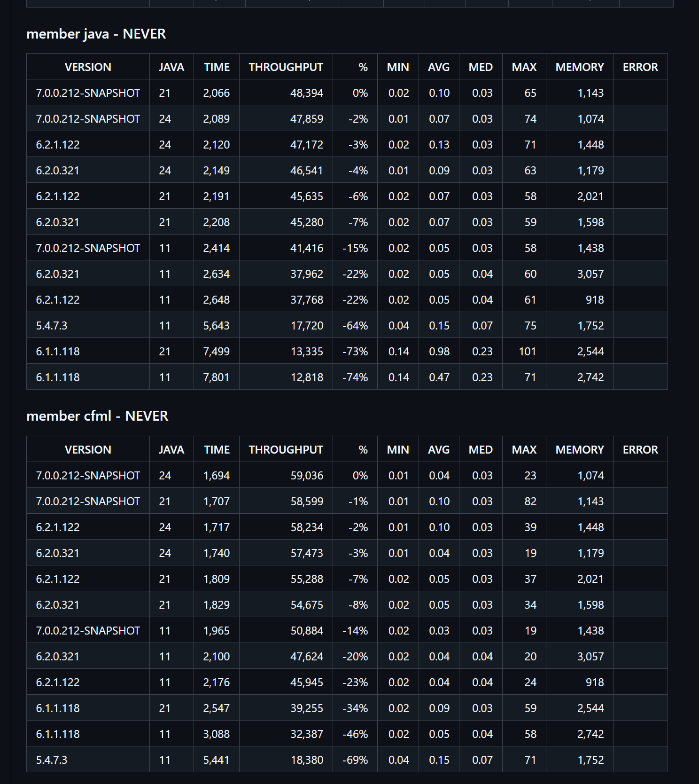The width and height of the screenshot is (699, 784).
Task: Select the MEMORY column header in the cfml table
Action: (580, 449)
